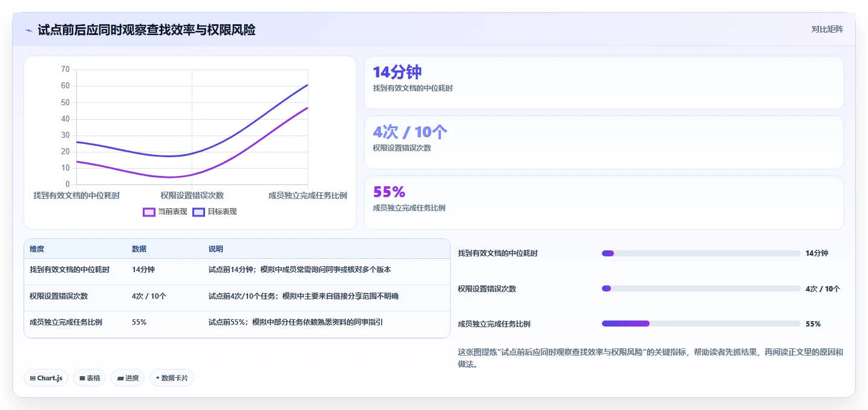Click the progress bar for 找到有效文档的中位耗时

(x=701, y=253)
